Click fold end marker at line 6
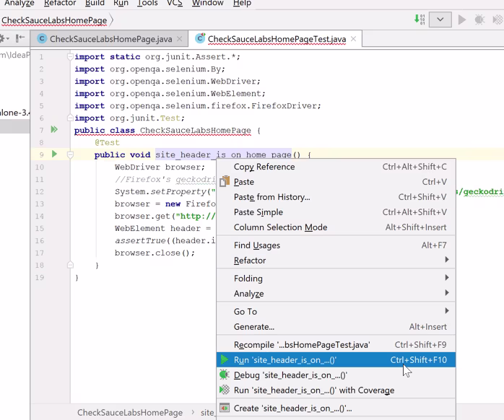Viewport: 504px width, 420px height. 70,118
